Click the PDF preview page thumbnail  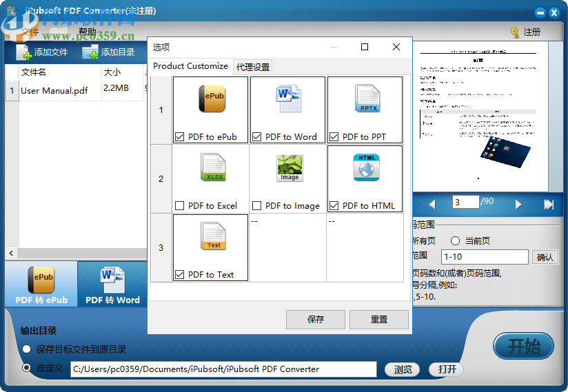click(480, 116)
